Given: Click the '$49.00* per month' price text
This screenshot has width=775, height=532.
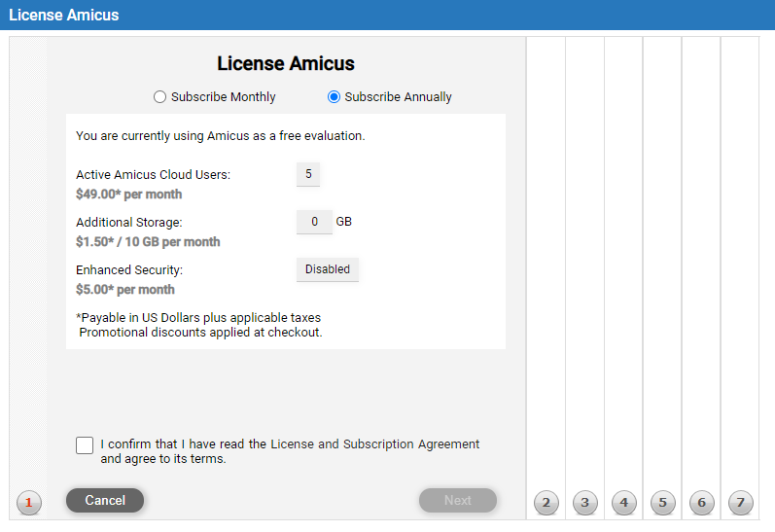Looking at the screenshot, I should (x=129, y=195).
